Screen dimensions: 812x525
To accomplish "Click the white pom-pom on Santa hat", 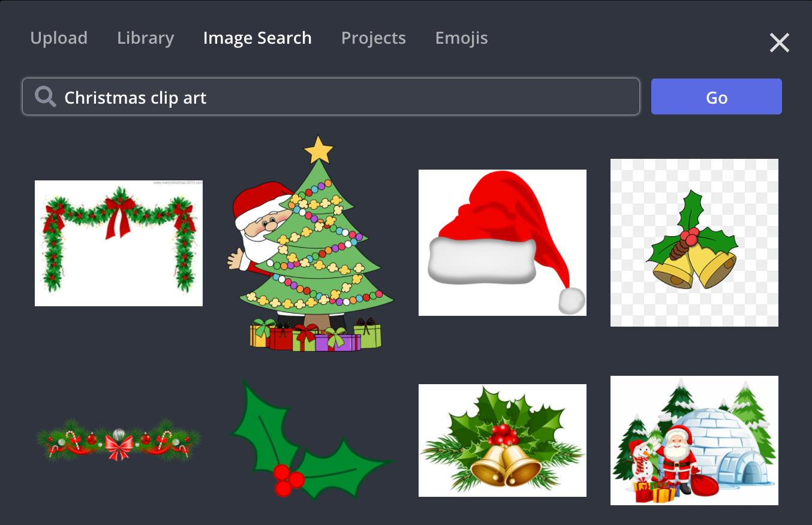I will (572, 300).
